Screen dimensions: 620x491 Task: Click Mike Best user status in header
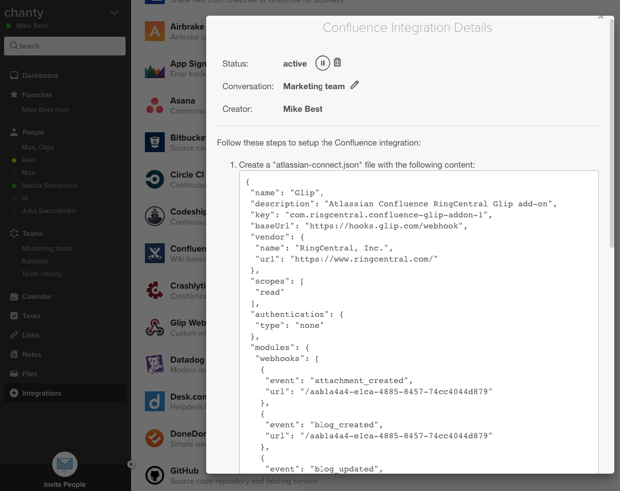coord(32,26)
